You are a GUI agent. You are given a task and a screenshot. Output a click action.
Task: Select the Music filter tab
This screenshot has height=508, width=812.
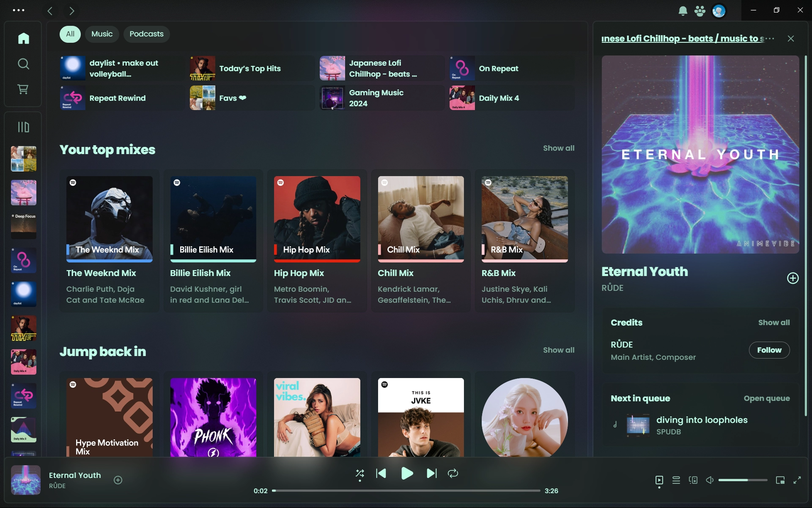102,33
